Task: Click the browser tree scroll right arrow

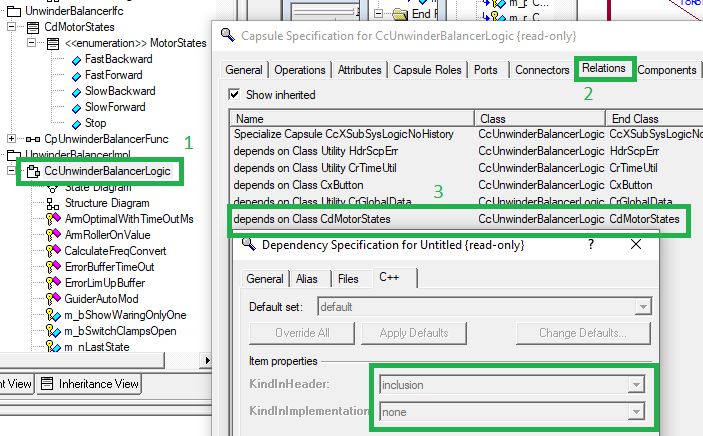Action: pos(207,360)
